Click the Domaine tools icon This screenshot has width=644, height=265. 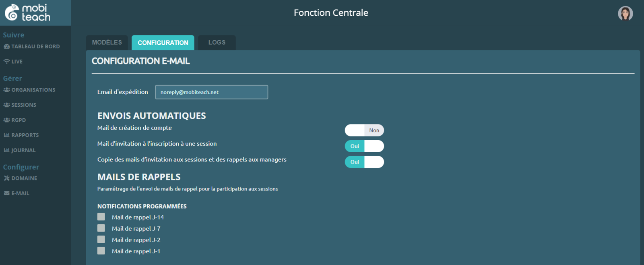6,178
